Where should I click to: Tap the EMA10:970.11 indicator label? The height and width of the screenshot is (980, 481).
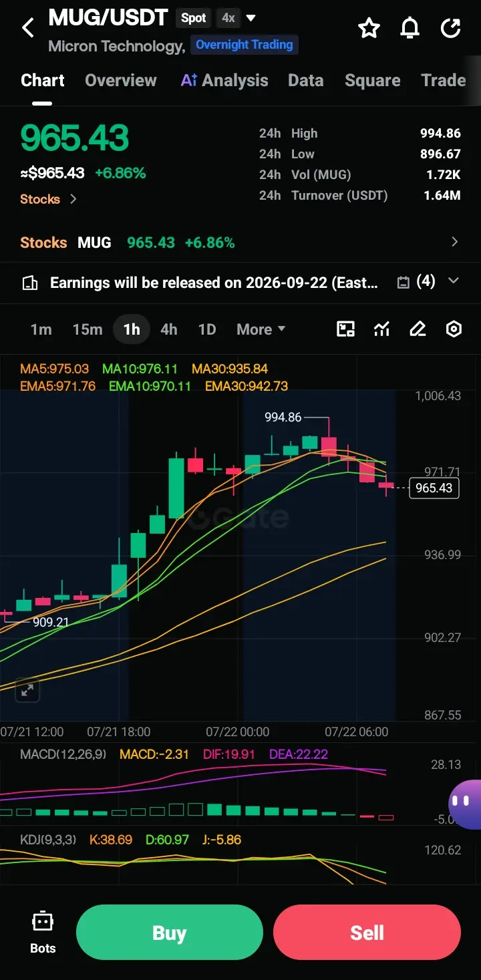(x=150, y=386)
